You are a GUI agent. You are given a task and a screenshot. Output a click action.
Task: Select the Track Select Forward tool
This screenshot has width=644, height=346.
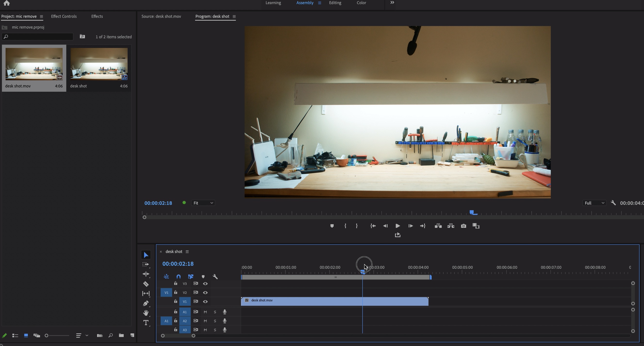(x=146, y=264)
